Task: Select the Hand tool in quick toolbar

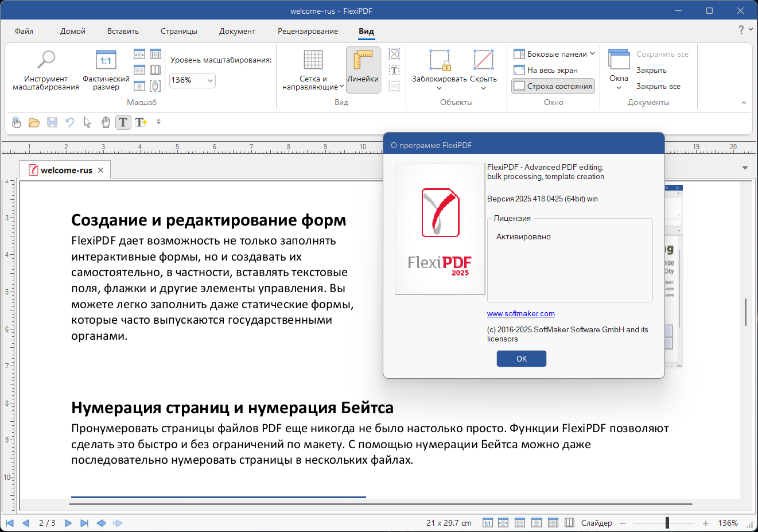Action: point(106,122)
